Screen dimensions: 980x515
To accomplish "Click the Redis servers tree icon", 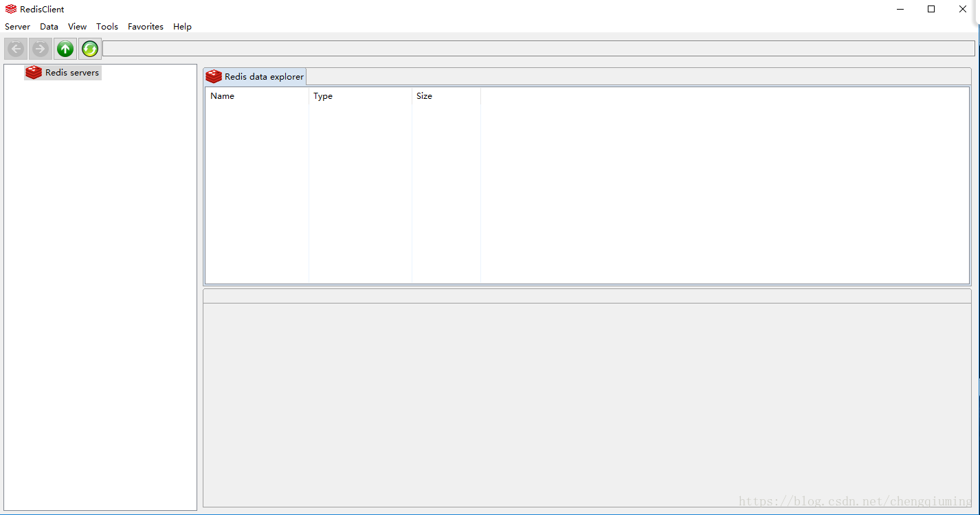I will pos(34,72).
